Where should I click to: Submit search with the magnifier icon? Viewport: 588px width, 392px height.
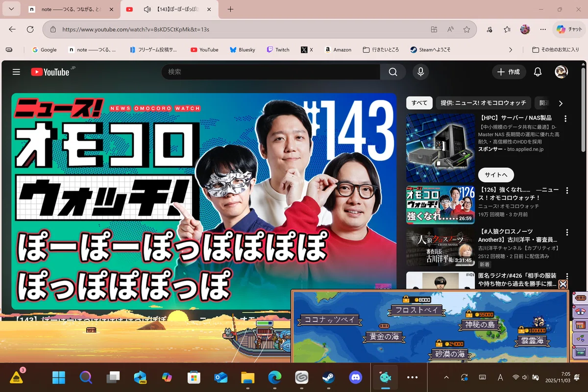(392, 72)
